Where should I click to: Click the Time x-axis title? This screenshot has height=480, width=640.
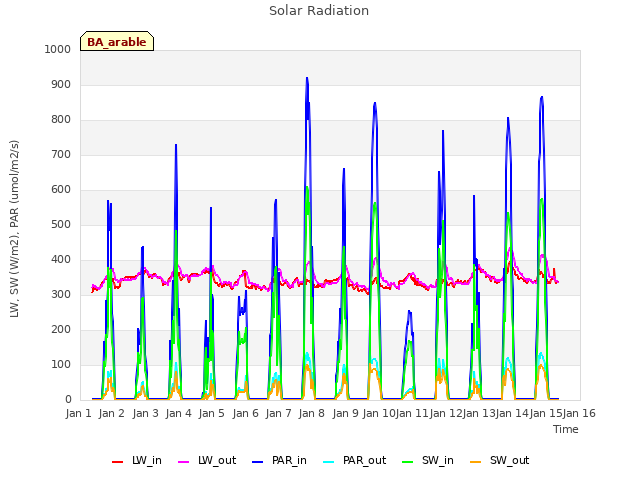click(566, 429)
